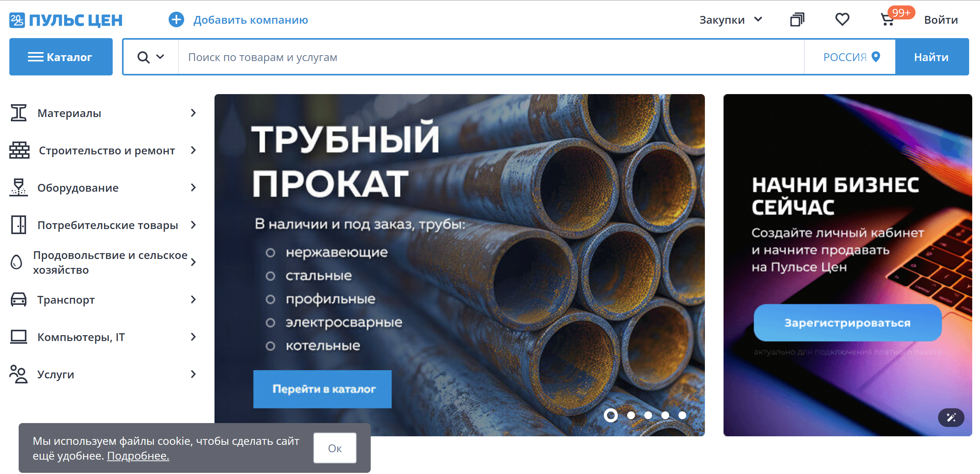Click the Оборудование machine icon
The image size is (980, 474).
point(18,187)
